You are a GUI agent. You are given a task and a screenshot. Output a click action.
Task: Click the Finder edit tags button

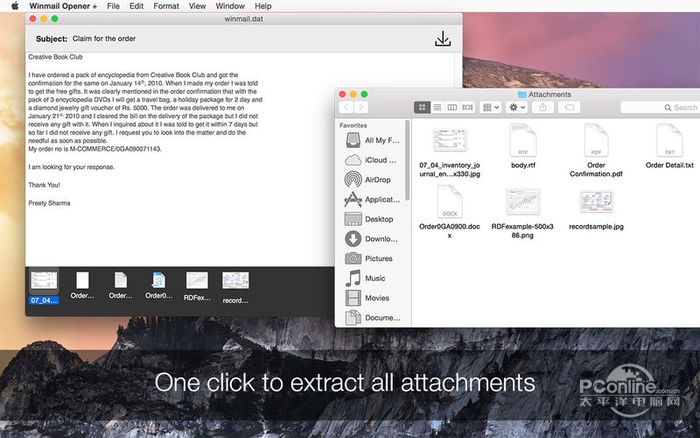tap(569, 107)
